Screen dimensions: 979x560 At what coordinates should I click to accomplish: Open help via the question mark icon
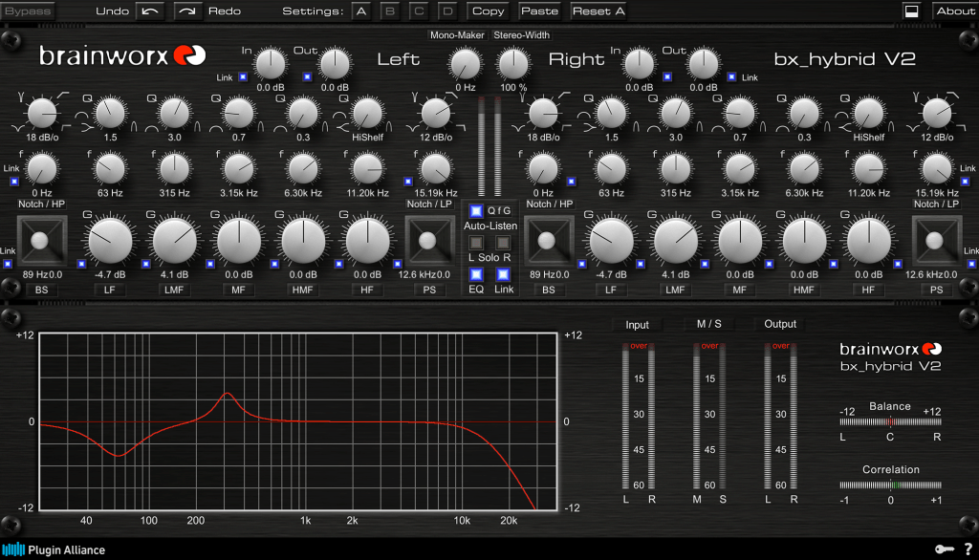(x=967, y=549)
